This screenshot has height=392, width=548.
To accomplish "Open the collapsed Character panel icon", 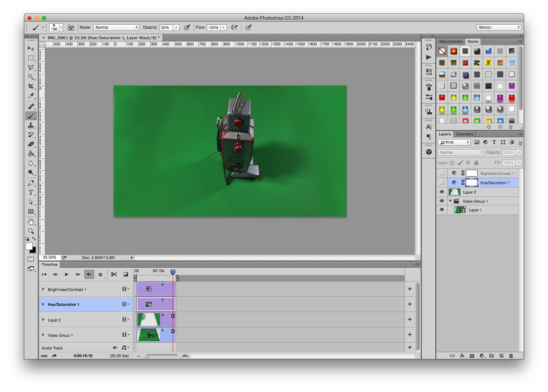I will 429,127.
